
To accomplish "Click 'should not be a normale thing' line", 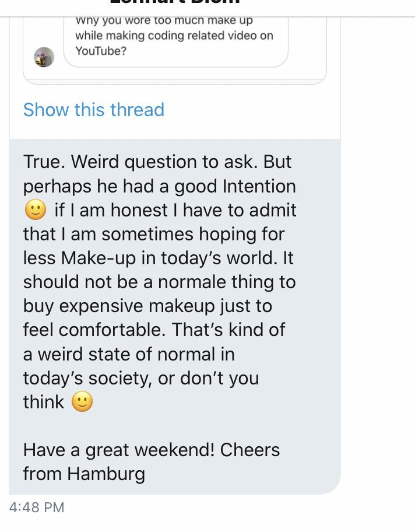I will point(159,282).
